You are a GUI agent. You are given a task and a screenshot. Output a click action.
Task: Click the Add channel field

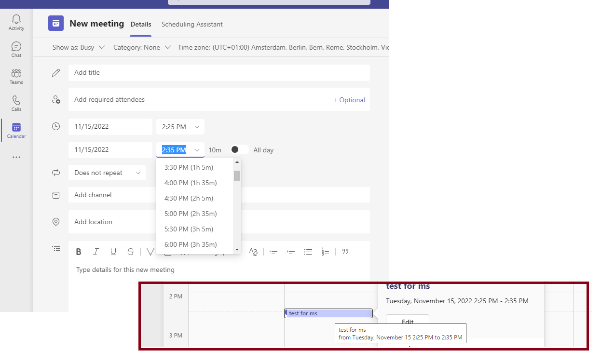point(219,195)
